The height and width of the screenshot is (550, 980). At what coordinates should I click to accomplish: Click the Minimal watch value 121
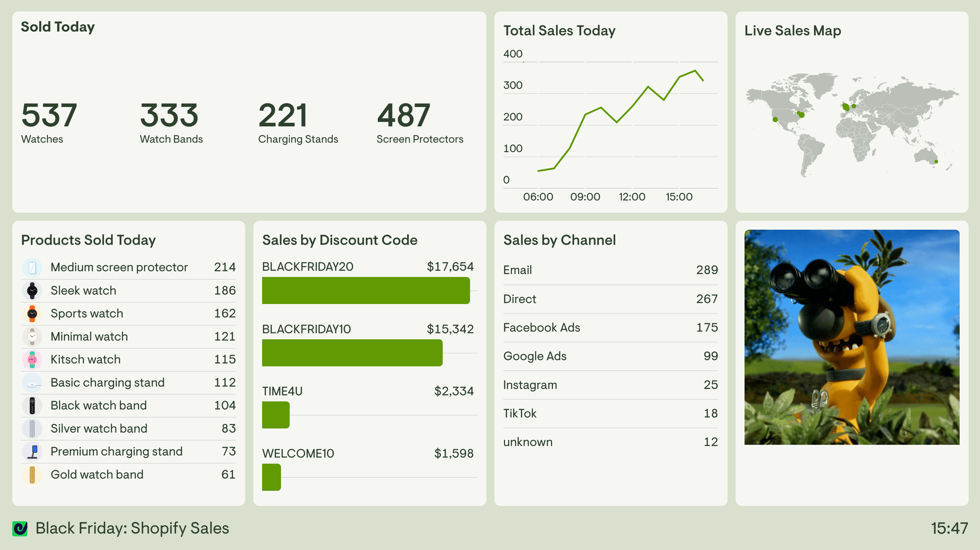[x=225, y=336]
